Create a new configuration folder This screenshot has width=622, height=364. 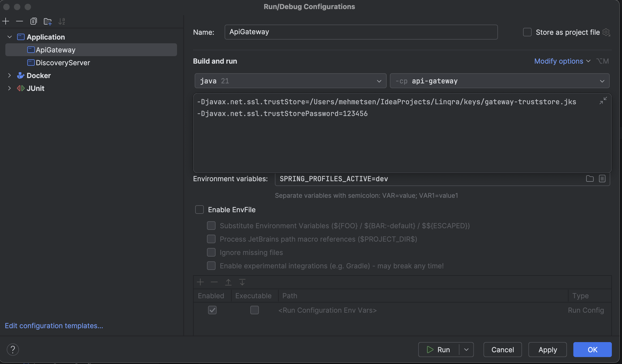[48, 21]
